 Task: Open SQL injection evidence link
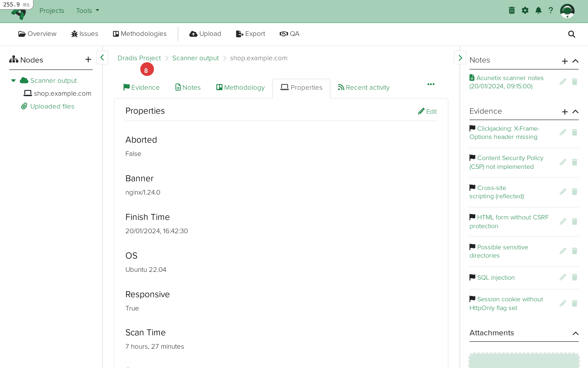click(x=496, y=277)
